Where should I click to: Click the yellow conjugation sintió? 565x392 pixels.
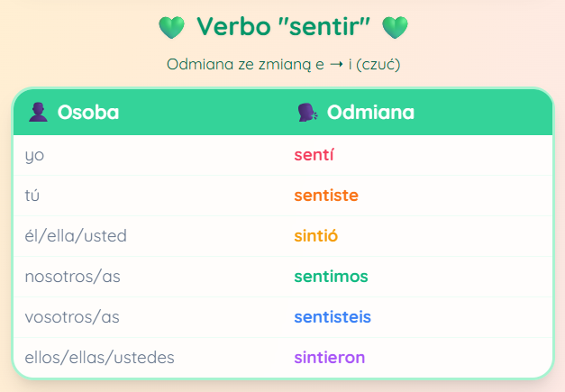316,236
